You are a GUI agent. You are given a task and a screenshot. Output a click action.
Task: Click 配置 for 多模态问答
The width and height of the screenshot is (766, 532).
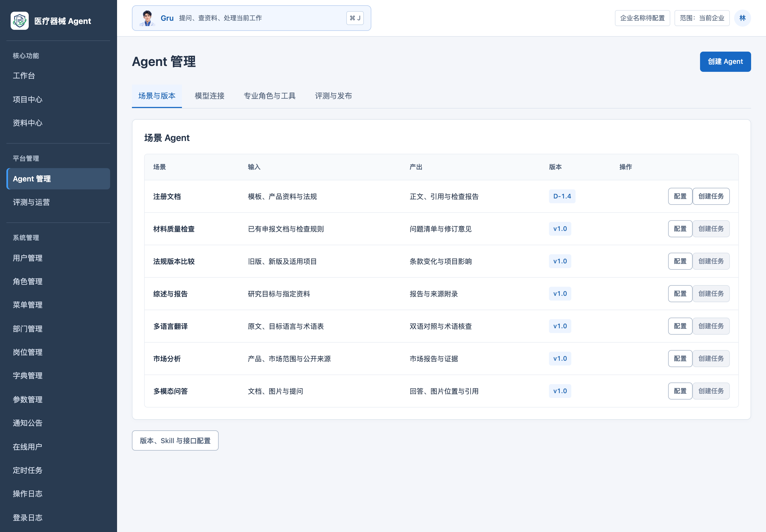pyautogui.click(x=680, y=391)
